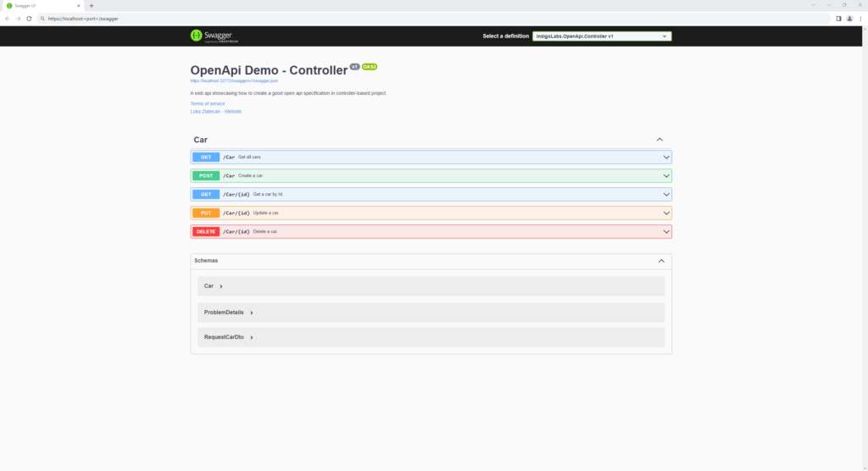868x471 pixels.
Task: Click the URL address bar field
Action: pos(424,18)
